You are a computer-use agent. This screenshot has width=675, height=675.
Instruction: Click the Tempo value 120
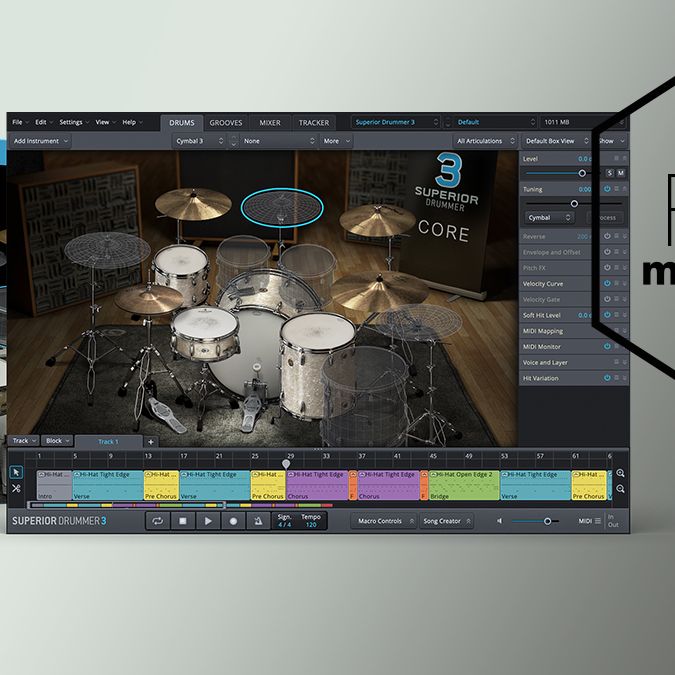click(x=311, y=525)
